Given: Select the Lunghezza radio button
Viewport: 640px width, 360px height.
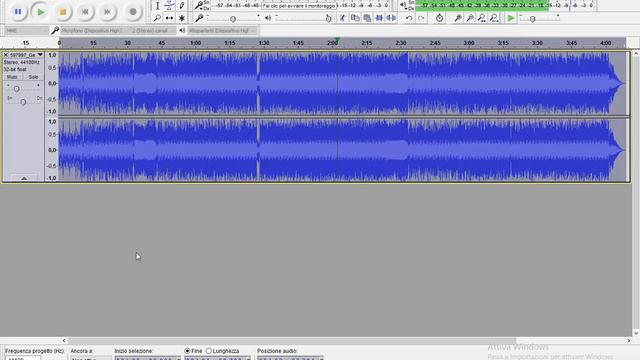Looking at the screenshot, I should click(209, 351).
